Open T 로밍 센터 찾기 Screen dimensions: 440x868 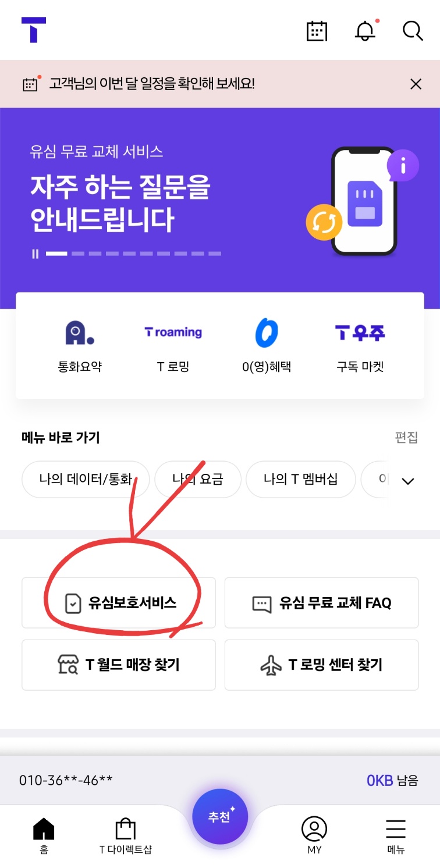[321, 665]
